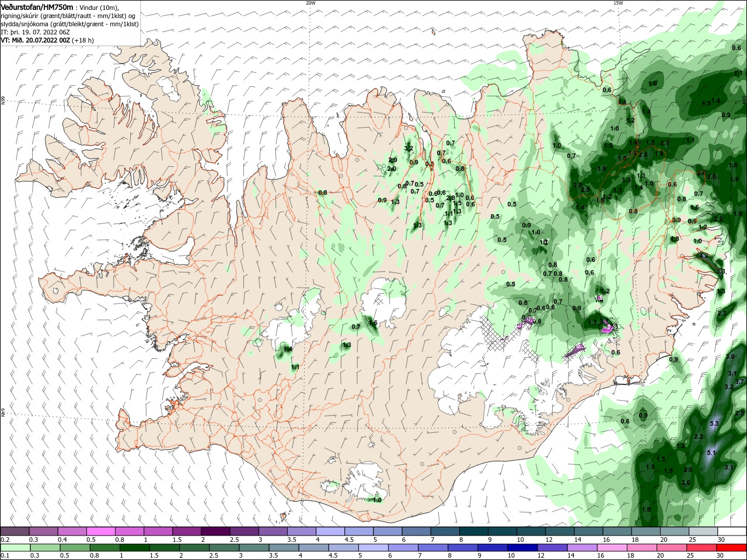This screenshot has width=747, height=560.
Task: Click the 15W longitude label
Action: pyautogui.click(x=618, y=3)
